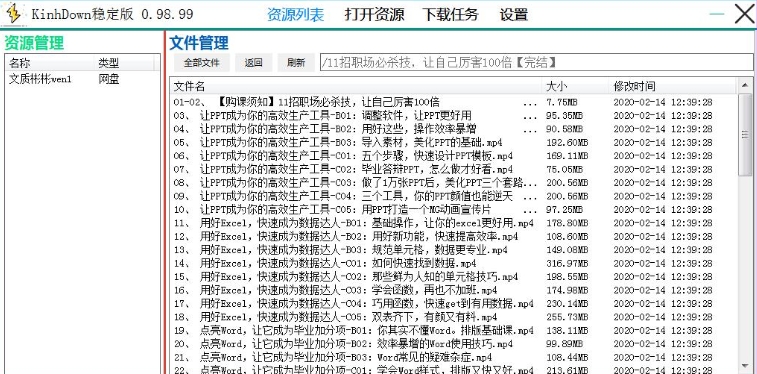Viewport: 757px width, 374px height.
Task: Click the 刷新 button
Action: pos(296,62)
